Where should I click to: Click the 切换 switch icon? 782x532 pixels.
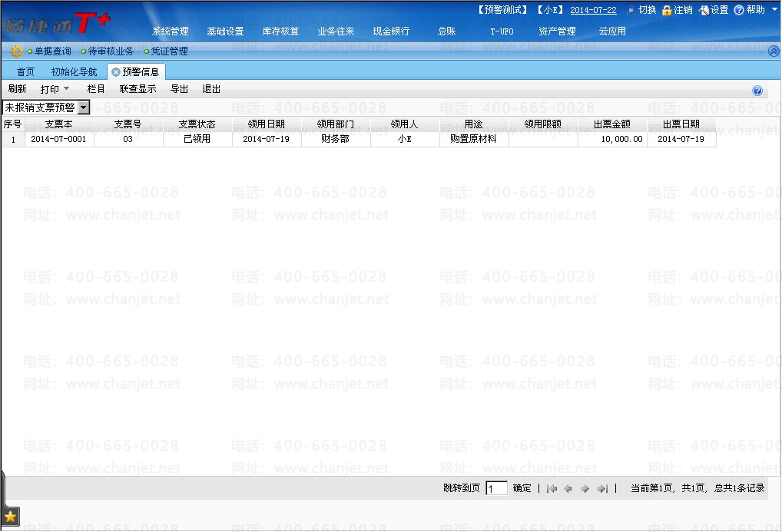pos(631,10)
